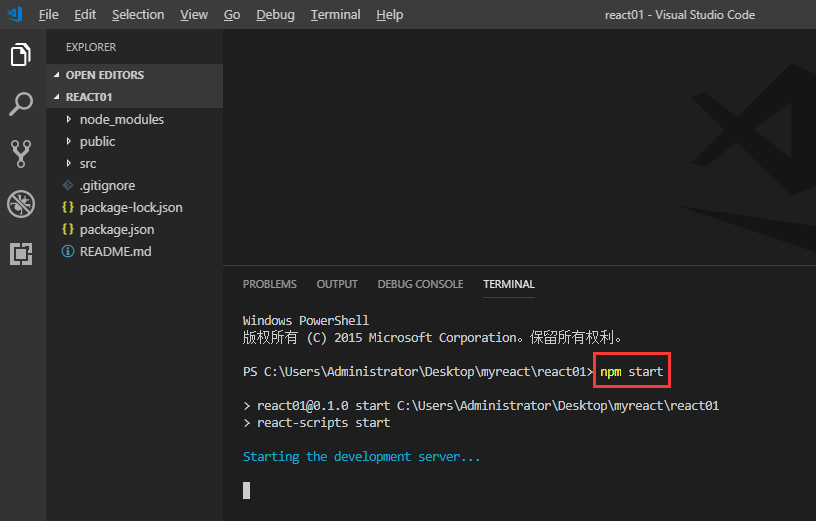Click the 'Windows PowerShell' terminal line
The width and height of the screenshot is (816, 521).
pyautogui.click(x=305, y=320)
